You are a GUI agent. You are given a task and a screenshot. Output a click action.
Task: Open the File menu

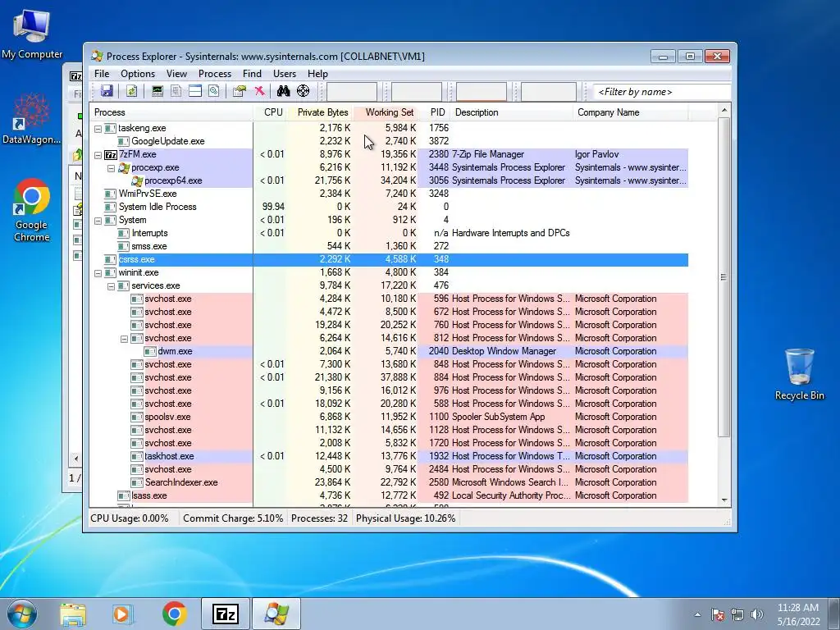click(x=101, y=74)
